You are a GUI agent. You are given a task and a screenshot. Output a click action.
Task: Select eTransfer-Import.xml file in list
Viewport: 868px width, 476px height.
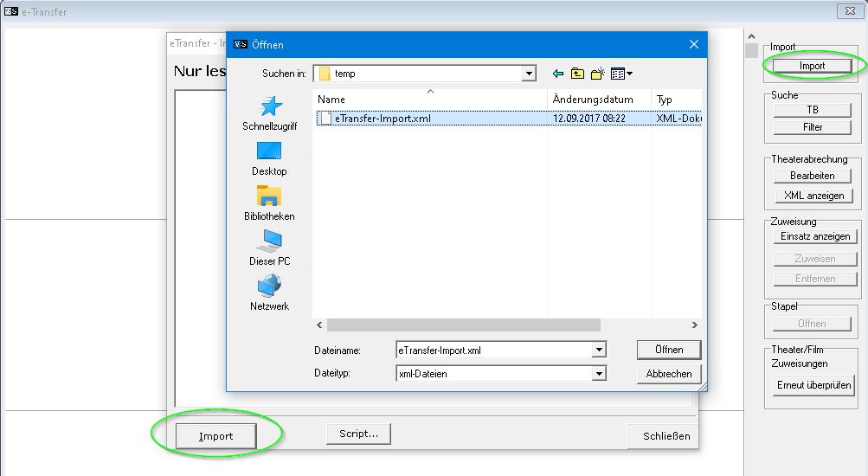[x=382, y=119]
